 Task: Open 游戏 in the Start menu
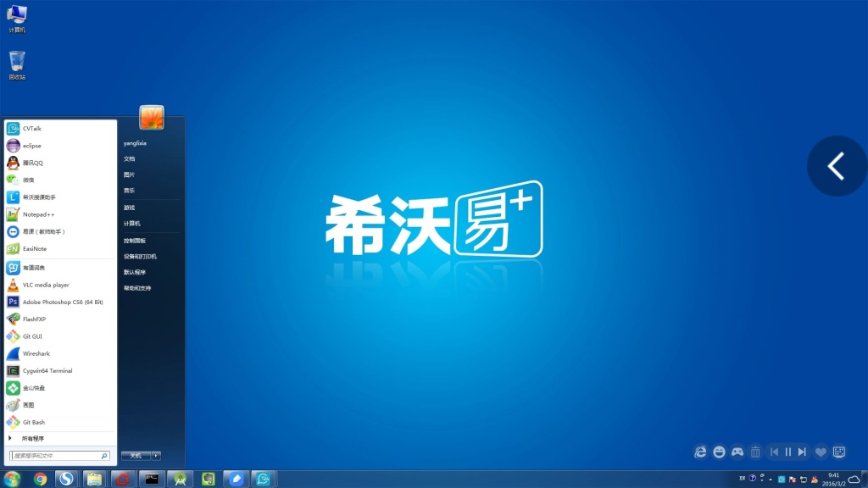coord(130,208)
